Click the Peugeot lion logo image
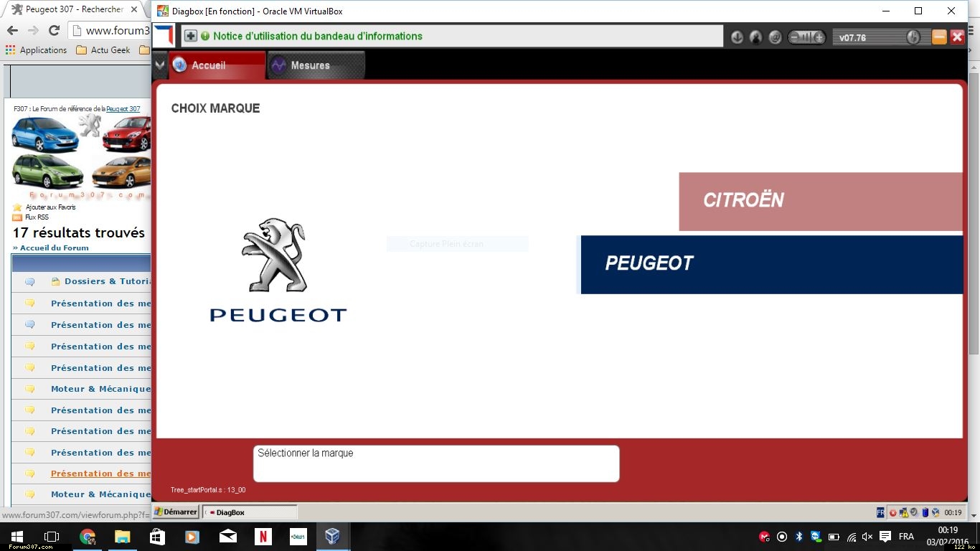This screenshot has width=980, height=551. pyautogui.click(x=278, y=270)
